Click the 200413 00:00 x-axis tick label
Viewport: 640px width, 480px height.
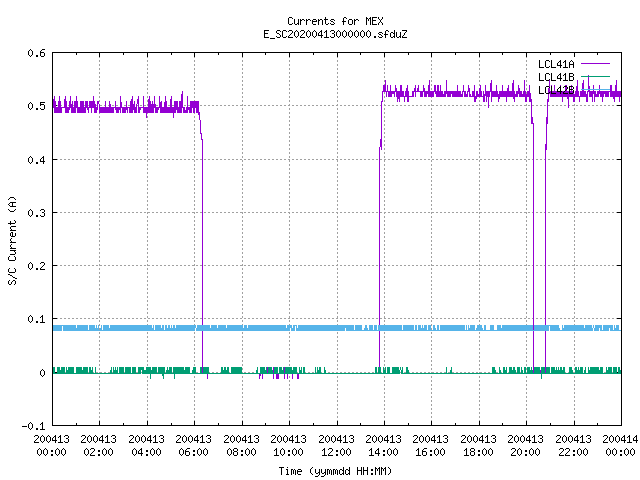[x=51, y=445]
